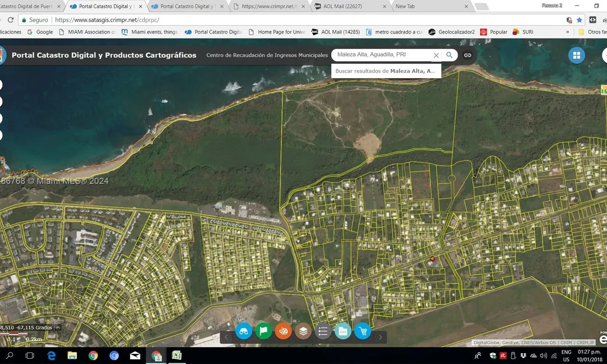607x364 pixels.
Task: Click the green flag tool icon
Action: [x=264, y=331]
